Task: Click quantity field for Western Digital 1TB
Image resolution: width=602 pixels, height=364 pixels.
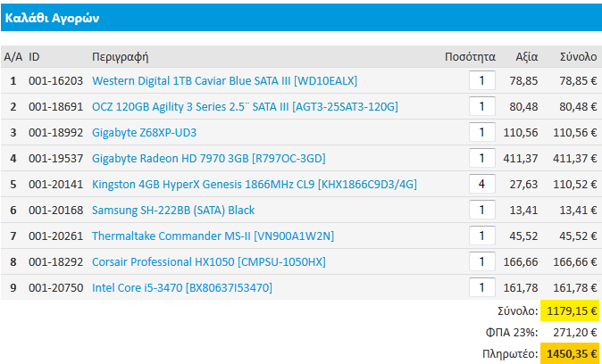Action: tap(481, 80)
